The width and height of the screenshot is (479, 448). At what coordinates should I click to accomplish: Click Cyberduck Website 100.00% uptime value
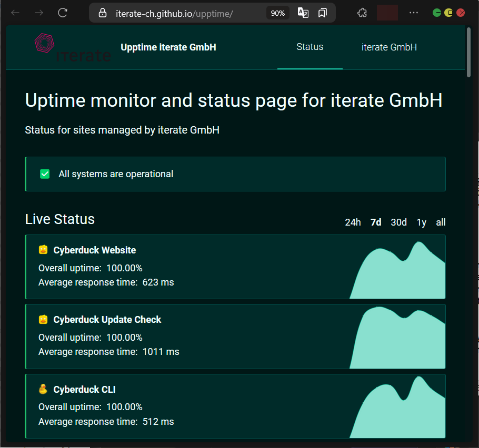point(124,268)
